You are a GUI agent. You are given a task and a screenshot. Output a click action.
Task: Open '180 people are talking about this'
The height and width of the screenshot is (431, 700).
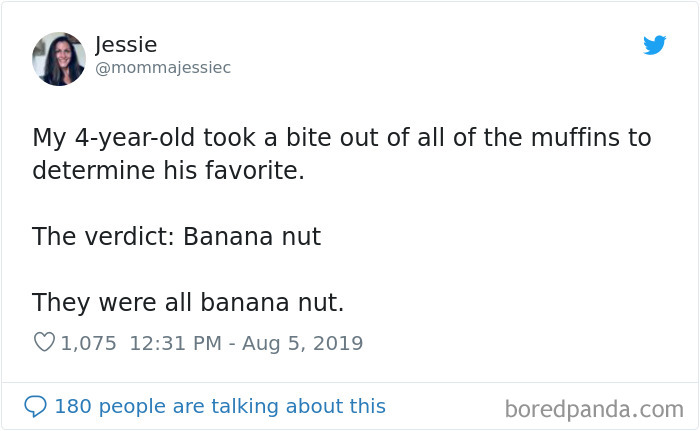point(219,406)
